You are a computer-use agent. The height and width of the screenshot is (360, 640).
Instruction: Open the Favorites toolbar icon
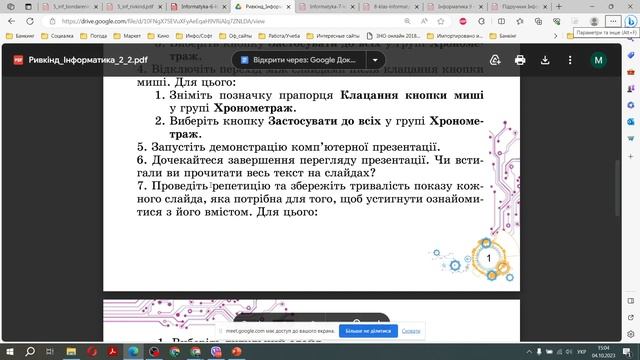[x=520, y=21]
